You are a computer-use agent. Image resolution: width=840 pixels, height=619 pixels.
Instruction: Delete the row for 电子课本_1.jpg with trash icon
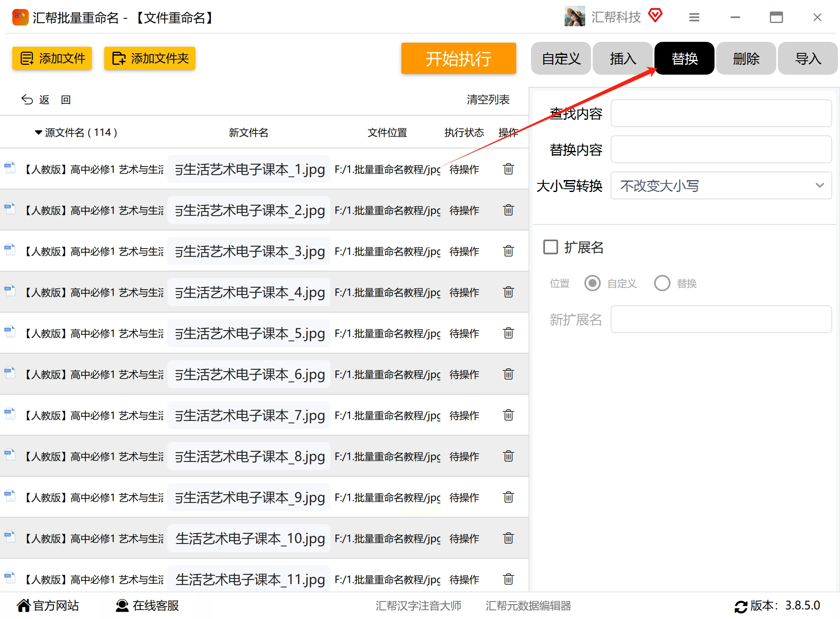point(508,169)
